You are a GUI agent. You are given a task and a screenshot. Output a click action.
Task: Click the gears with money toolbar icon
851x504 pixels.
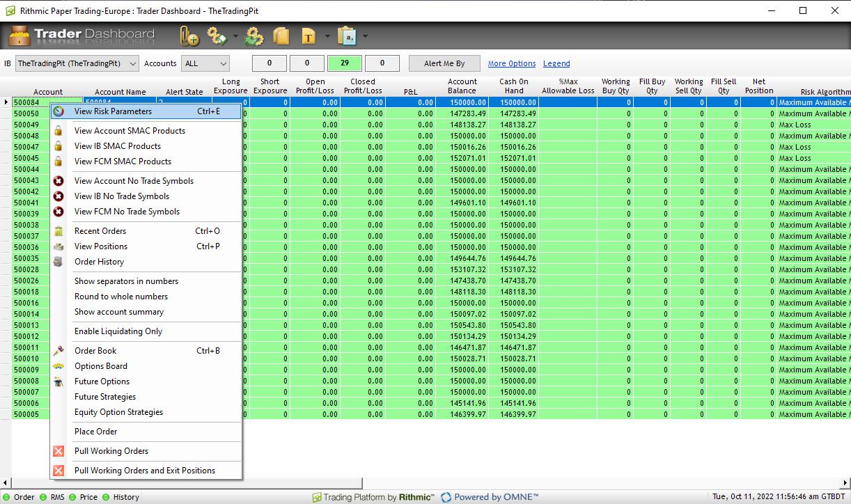[253, 36]
